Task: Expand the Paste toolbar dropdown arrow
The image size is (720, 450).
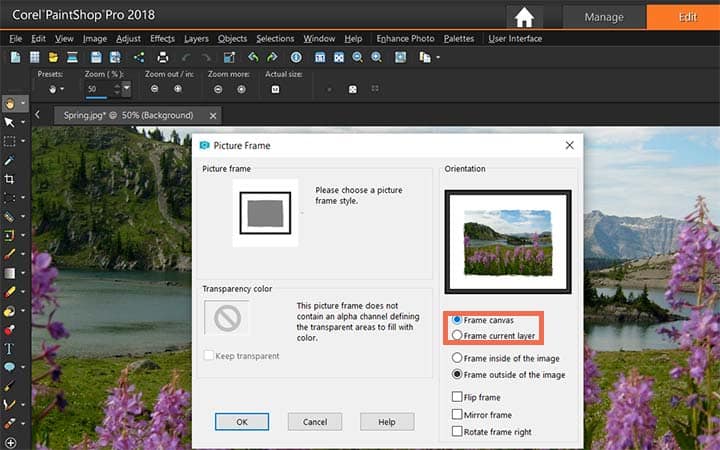Action: (438, 58)
